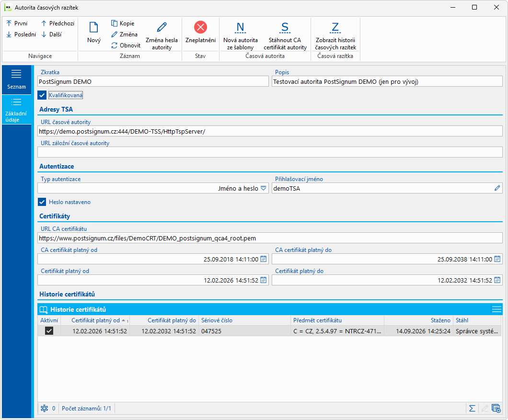Toggle Aktivní checkbox in certificate row 047525
This screenshot has width=508, height=420.
pos(49,331)
